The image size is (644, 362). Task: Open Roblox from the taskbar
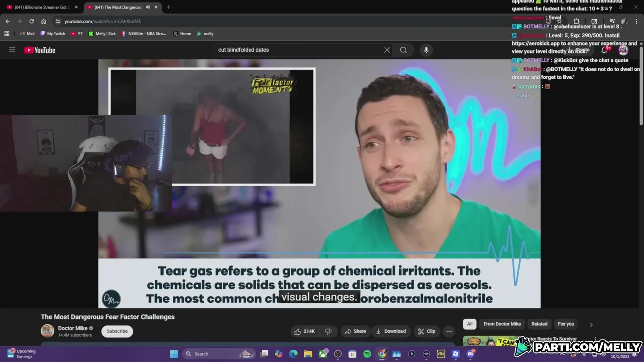[x=456, y=354]
